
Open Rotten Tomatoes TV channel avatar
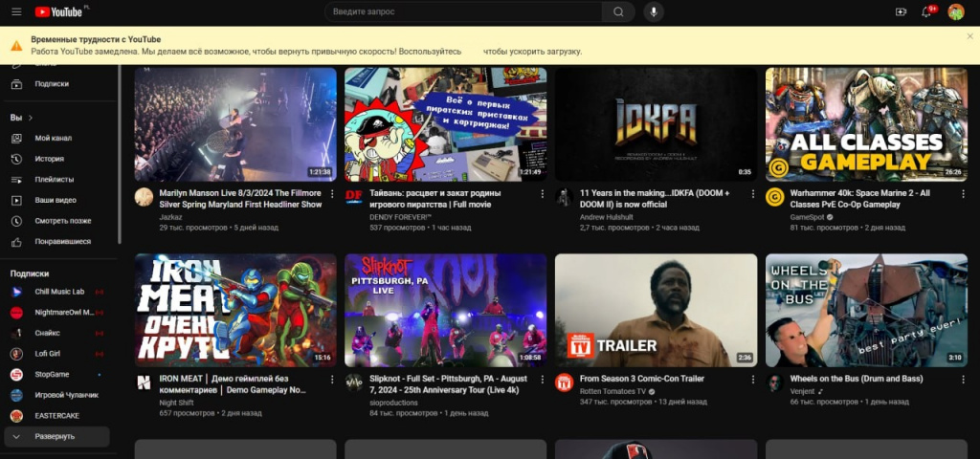click(x=565, y=382)
